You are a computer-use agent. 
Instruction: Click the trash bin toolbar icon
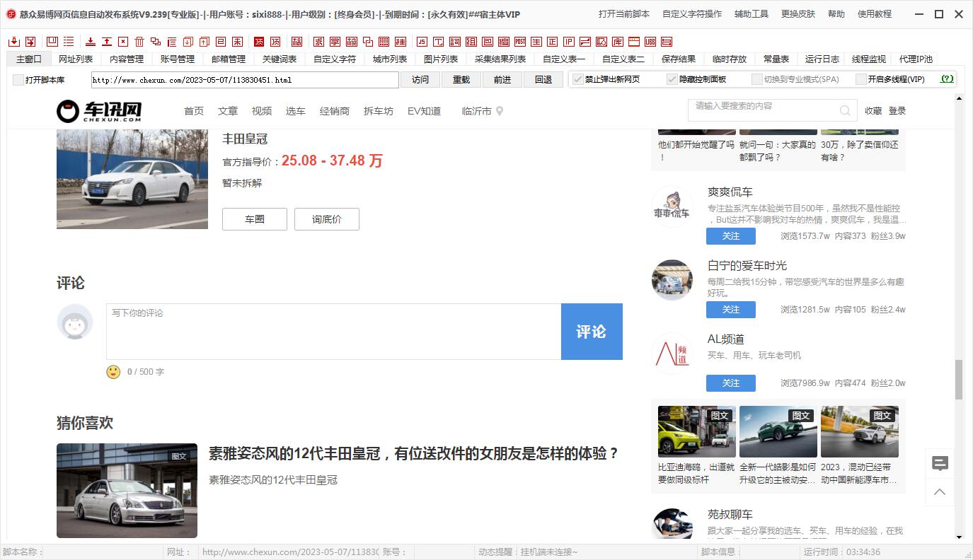tap(139, 42)
